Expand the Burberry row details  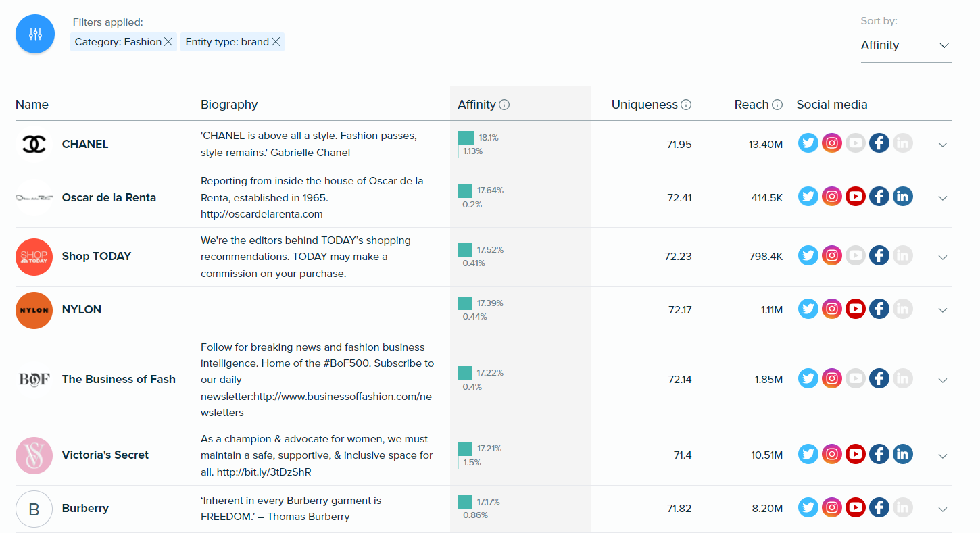point(943,509)
